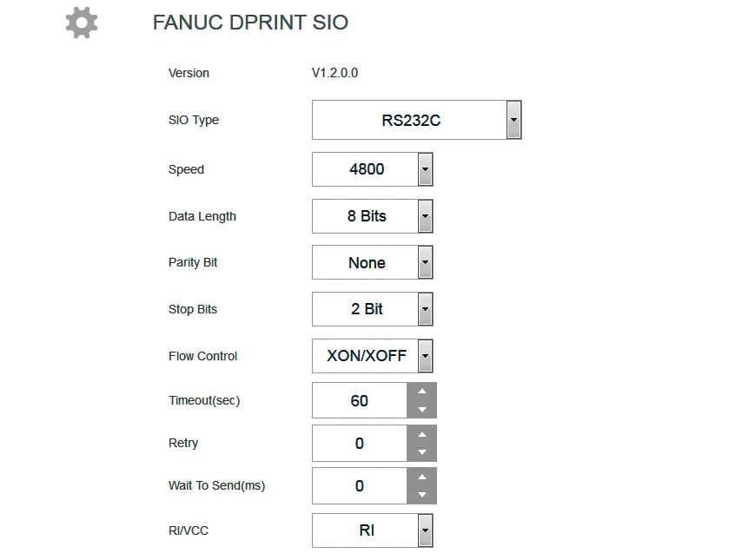Increase the Wait To Send value

tap(422, 477)
